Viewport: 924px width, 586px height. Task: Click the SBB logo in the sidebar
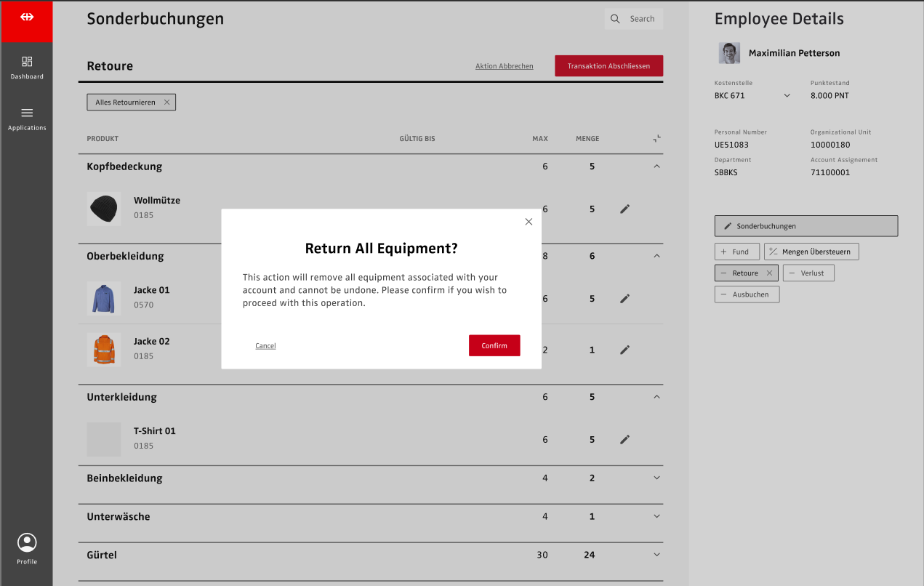[x=27, y=17]
